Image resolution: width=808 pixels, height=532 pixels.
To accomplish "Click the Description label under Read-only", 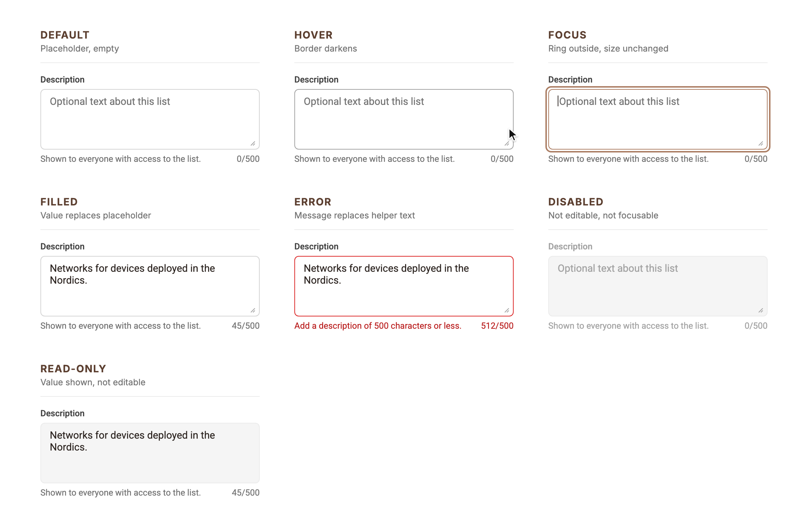I will pos(62,413).
